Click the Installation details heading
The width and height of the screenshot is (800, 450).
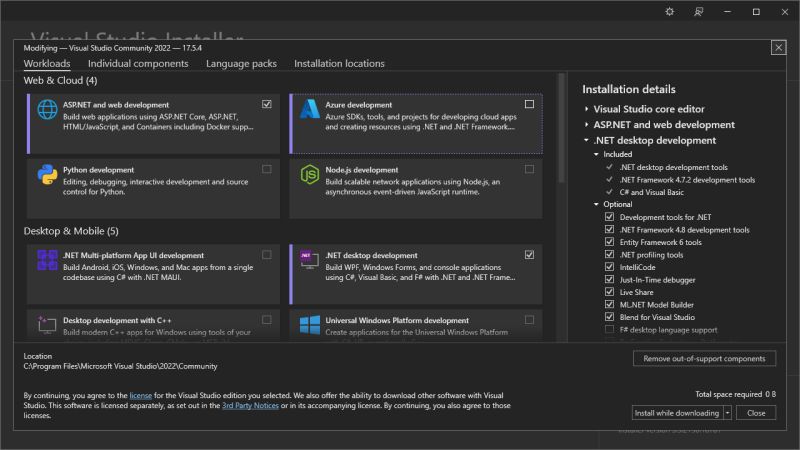click(x=629, y=89)
